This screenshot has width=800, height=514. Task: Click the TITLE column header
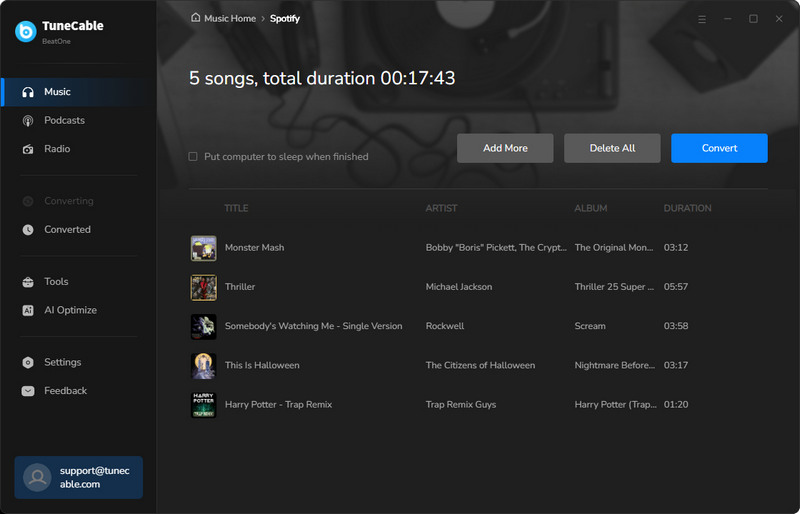236,208
